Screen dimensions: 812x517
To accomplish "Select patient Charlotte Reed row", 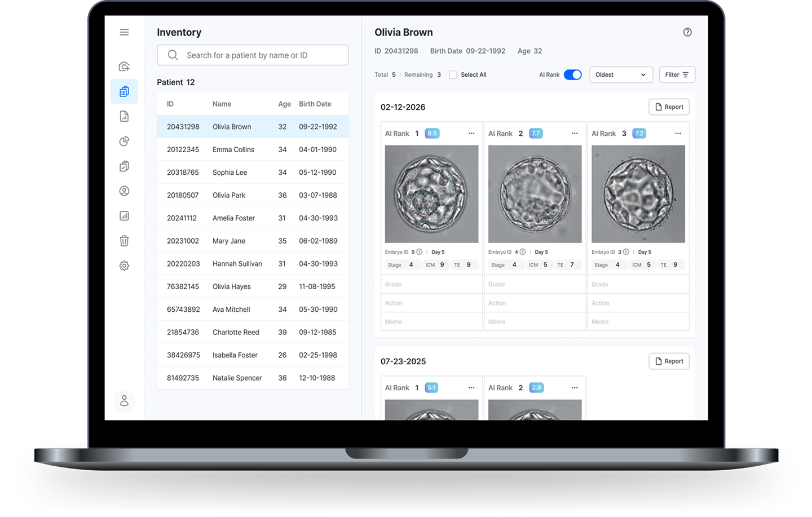I will [253, 332].
